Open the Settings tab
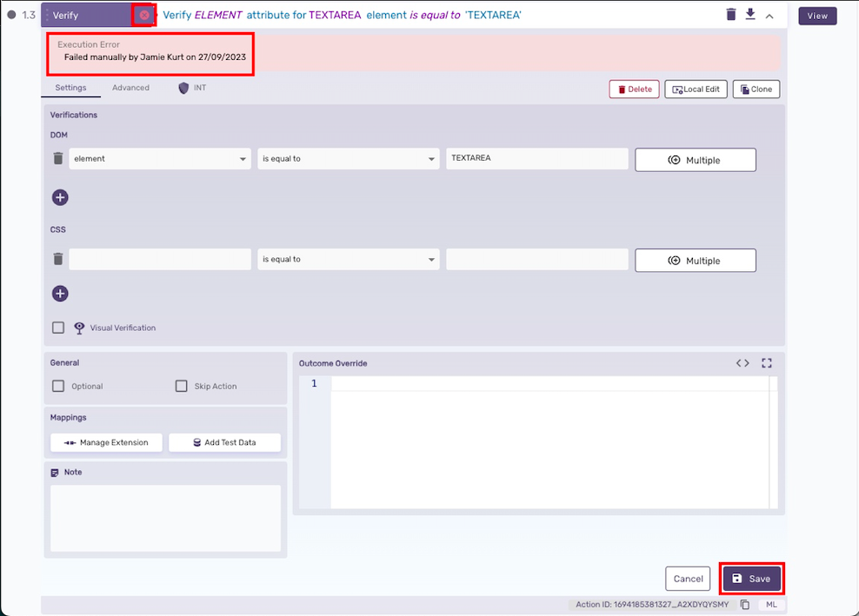Viewport: 859px width, 616px height. point(70,88)
